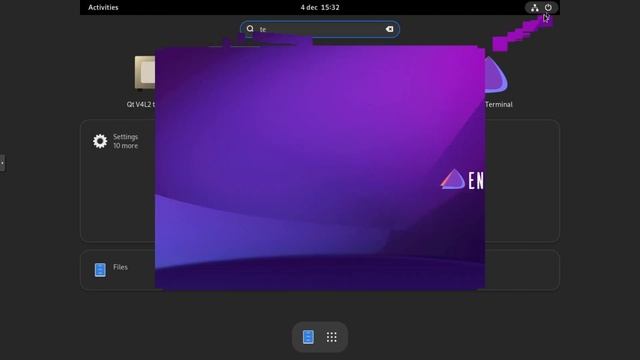This screenshot has height=360, width=640.
Task: Open the Activities overview button
Action: 103,7
